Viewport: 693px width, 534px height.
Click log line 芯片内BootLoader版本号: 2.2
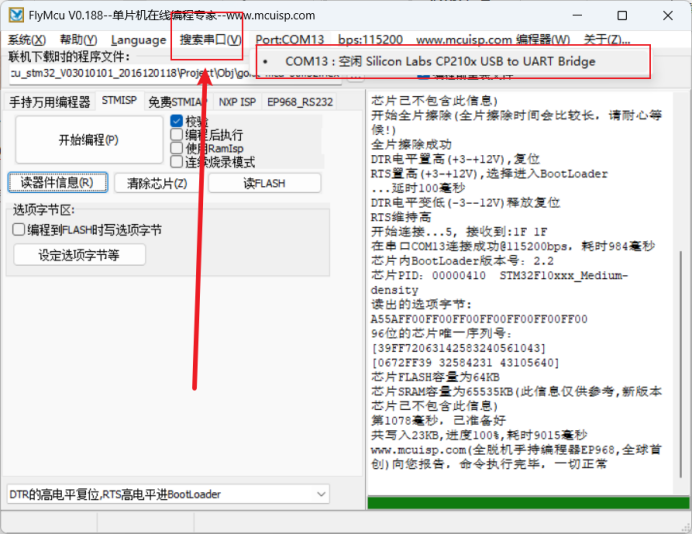462,261
